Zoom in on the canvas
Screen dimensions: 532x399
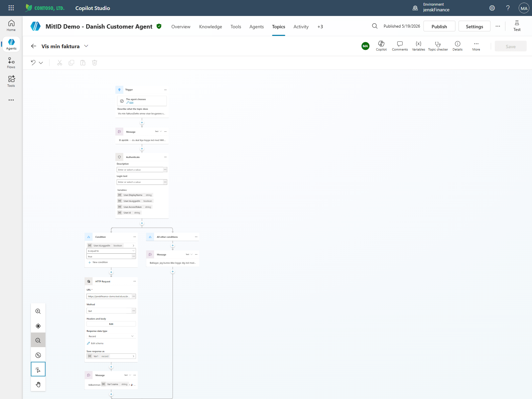[38, 311]
